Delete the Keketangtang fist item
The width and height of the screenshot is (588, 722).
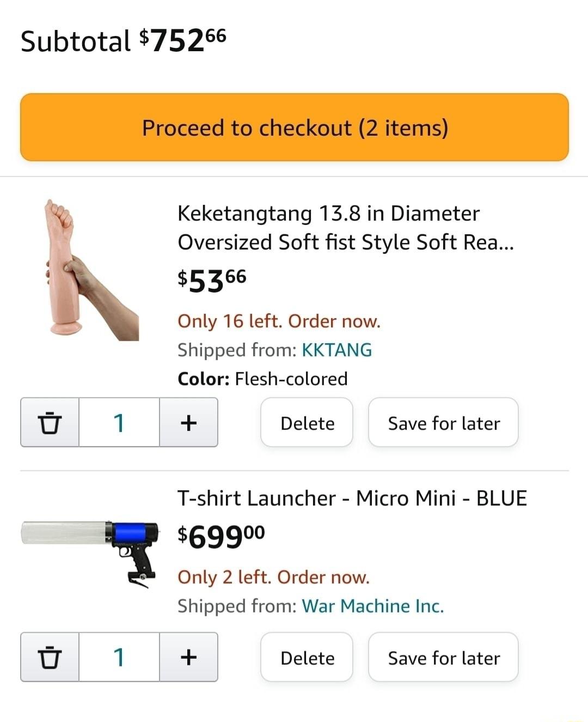click(x=307, y=423)
